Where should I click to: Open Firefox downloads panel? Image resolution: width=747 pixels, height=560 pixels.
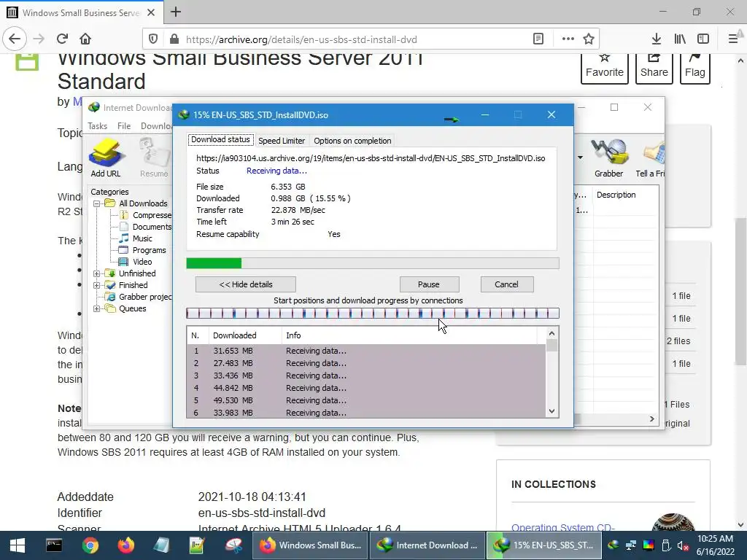click(x=657, y=39)
